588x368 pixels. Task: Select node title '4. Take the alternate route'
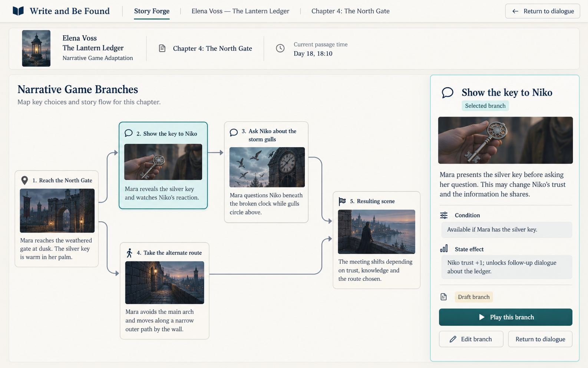tap(169, 253)
